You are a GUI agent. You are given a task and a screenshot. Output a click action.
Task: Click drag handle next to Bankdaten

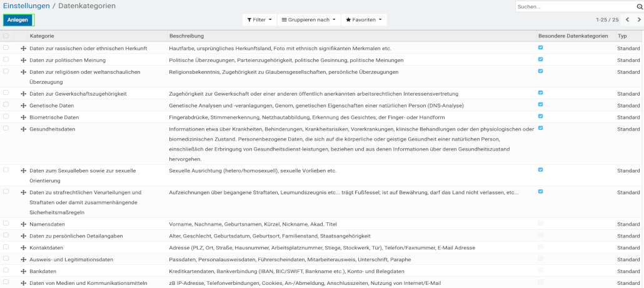click(x=23, y=272)
